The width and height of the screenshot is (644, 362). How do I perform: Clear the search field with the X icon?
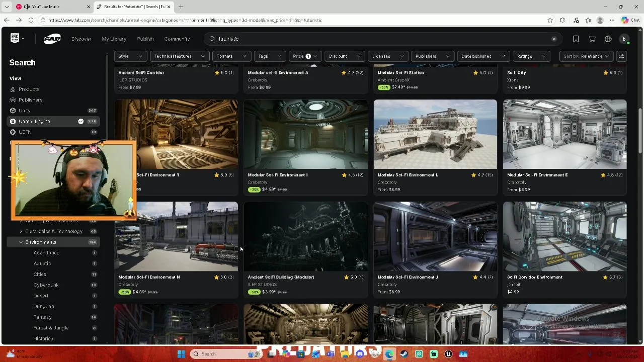point(554,39)
